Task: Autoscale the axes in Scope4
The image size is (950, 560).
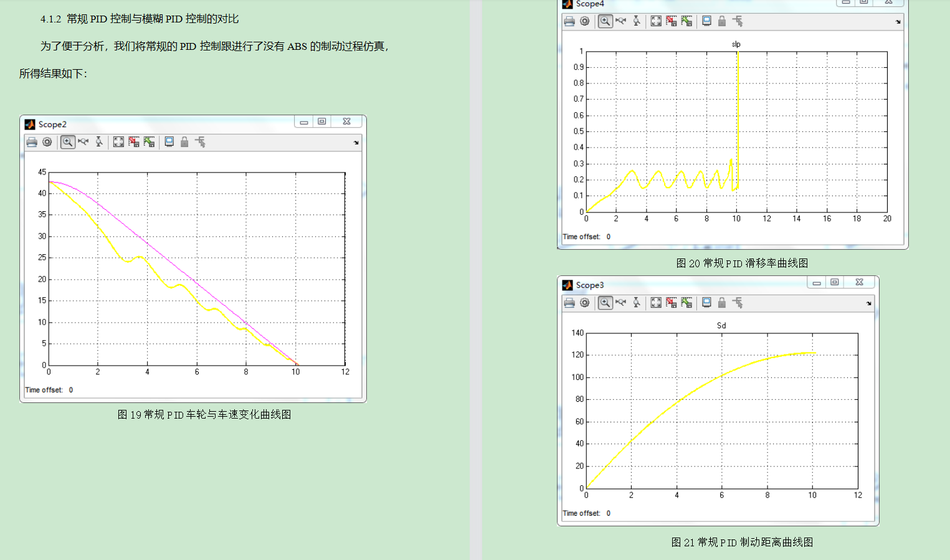Action: pyautogui.click(x=656, y=21)
